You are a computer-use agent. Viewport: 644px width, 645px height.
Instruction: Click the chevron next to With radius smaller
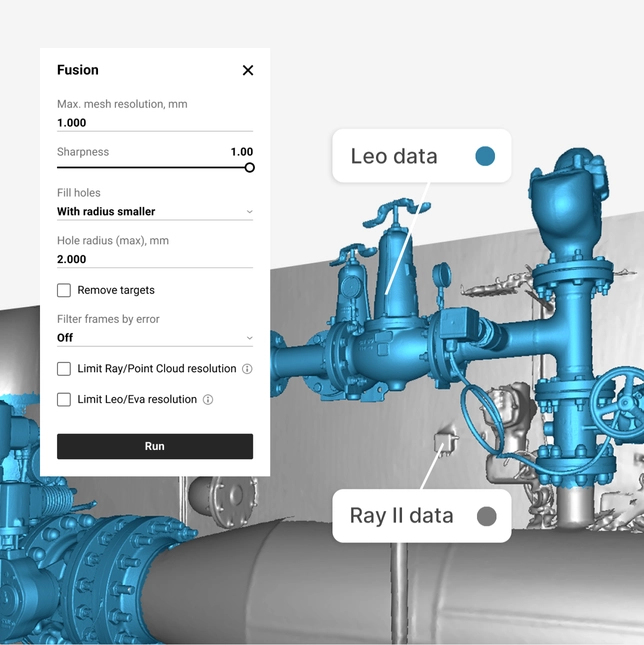[x=249, y=211]
